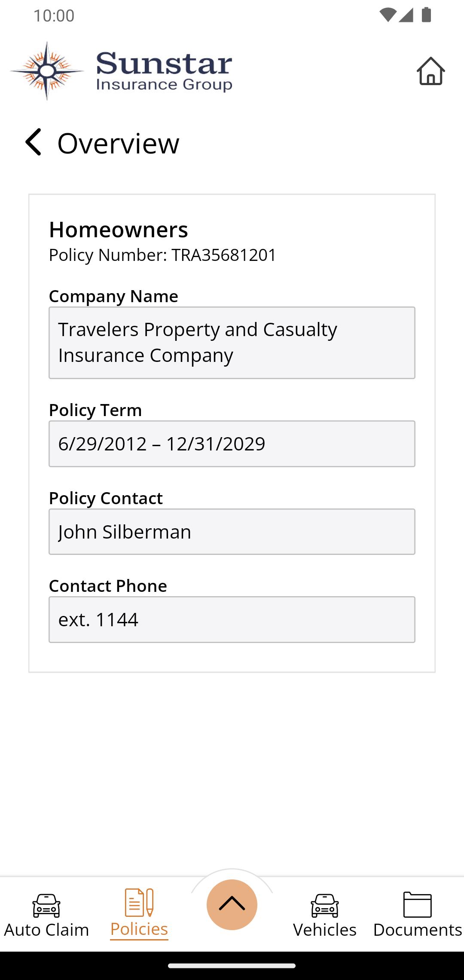Tap the Sunstar Insurance Group logo

[121, 71]
